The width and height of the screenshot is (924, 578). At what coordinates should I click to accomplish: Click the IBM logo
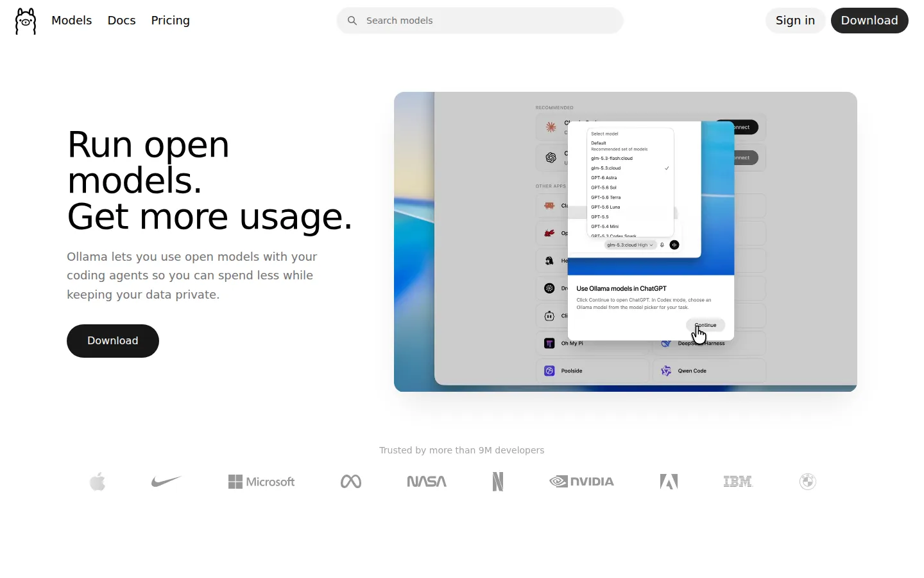click(738, 482)
